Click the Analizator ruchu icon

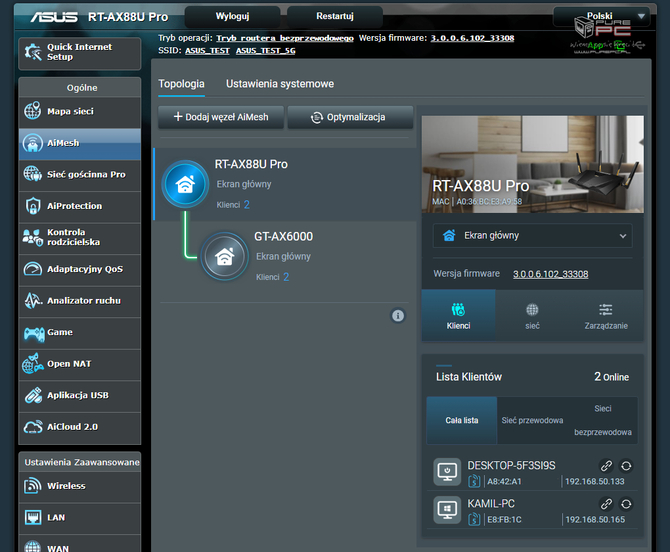(33, 301)
